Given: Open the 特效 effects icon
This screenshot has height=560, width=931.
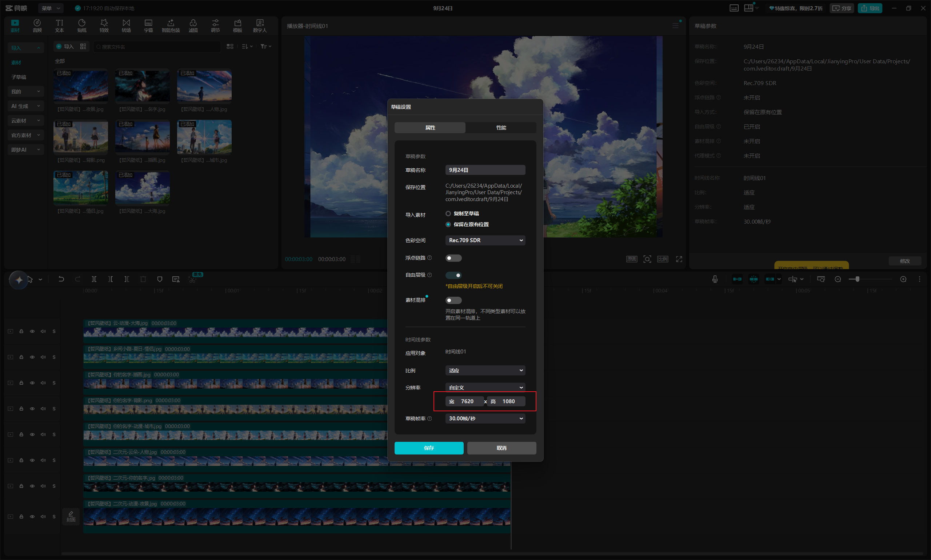Looking at the screenshot, I should point(104,26).
